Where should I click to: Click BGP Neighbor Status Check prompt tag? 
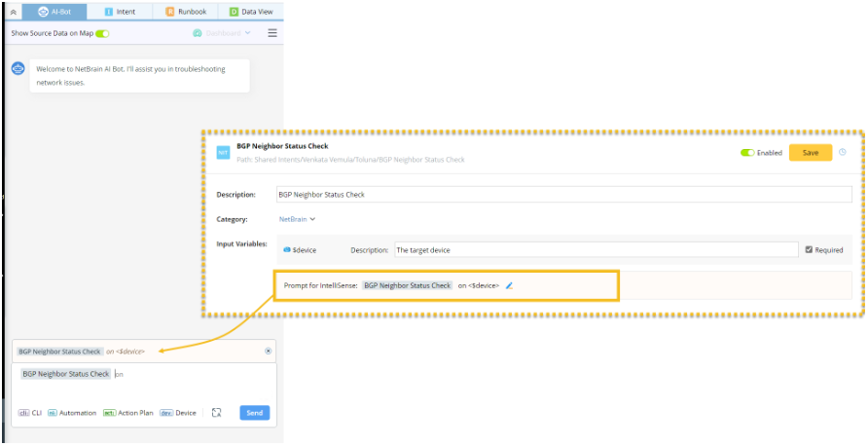[408, 286]
